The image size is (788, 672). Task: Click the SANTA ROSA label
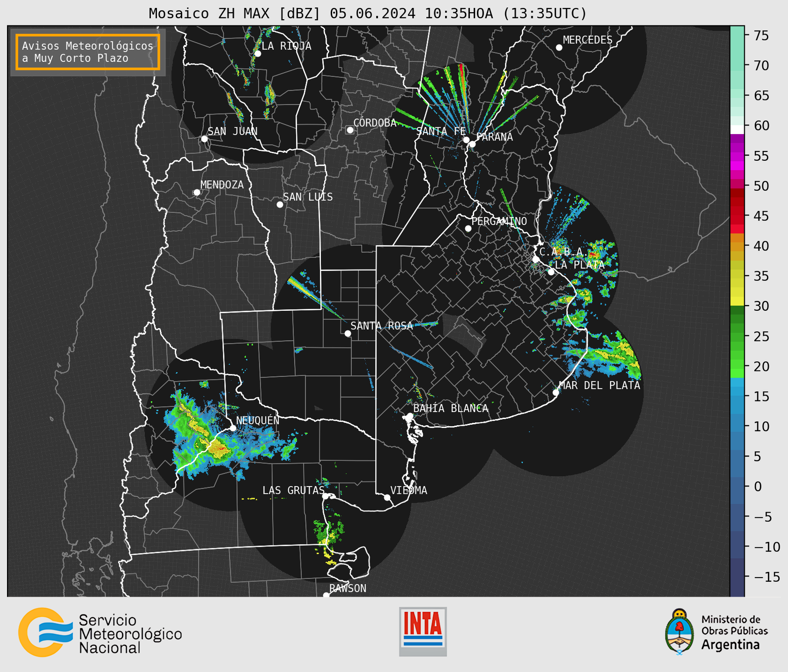[382, 326]
